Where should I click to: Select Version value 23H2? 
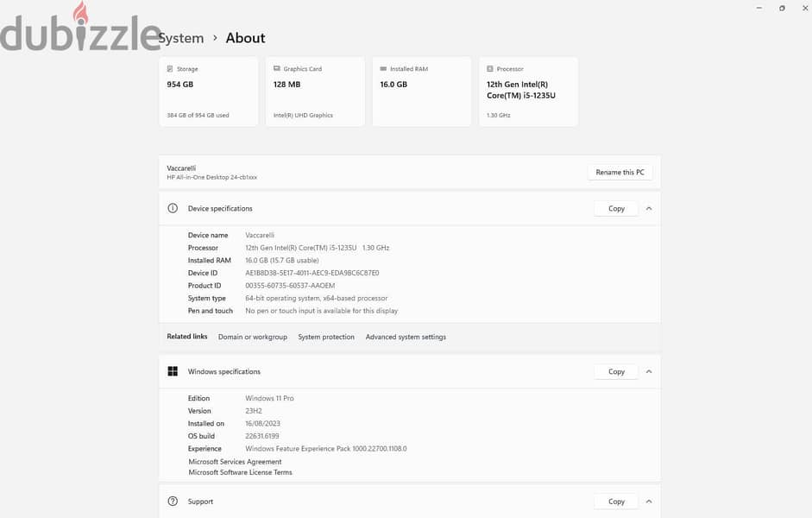pos(253,411)
